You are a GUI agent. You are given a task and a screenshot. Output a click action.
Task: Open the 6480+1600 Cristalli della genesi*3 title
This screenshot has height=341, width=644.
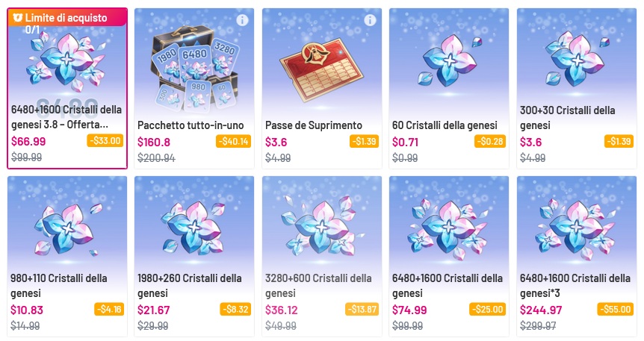[x=575, y=286]
